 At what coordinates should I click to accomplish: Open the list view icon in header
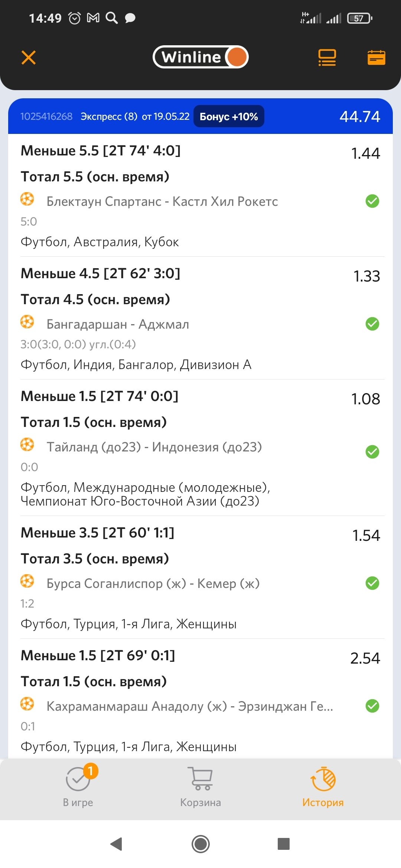point(327,58)
